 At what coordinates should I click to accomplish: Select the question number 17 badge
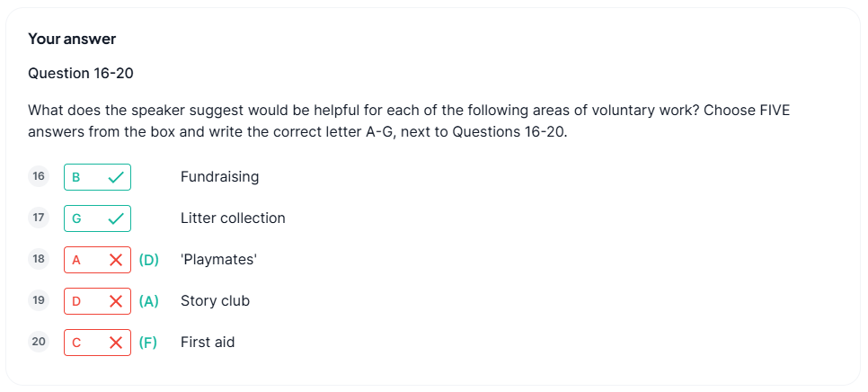[x=39, y=218]
